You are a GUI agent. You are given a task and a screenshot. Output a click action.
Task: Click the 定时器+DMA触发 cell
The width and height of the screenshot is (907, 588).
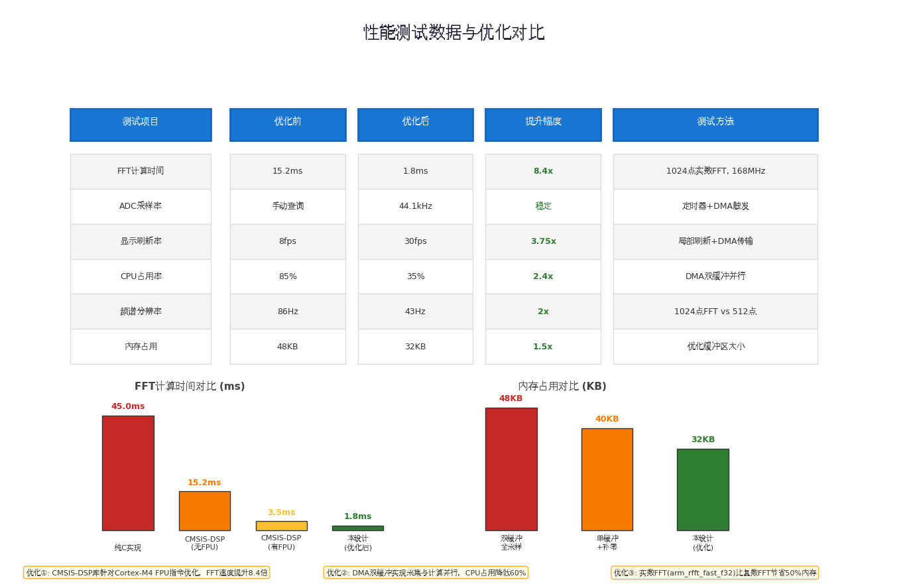click(715, 207)
